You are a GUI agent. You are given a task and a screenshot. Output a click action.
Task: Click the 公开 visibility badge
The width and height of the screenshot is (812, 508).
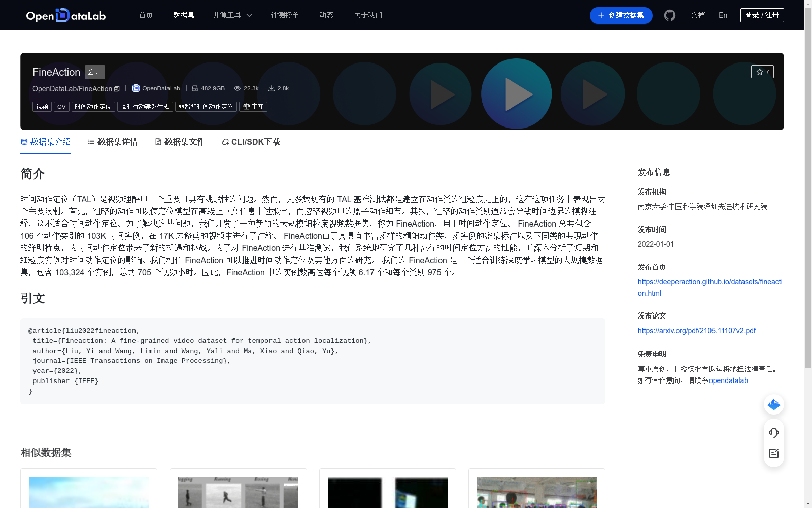[x=95, y=72]
